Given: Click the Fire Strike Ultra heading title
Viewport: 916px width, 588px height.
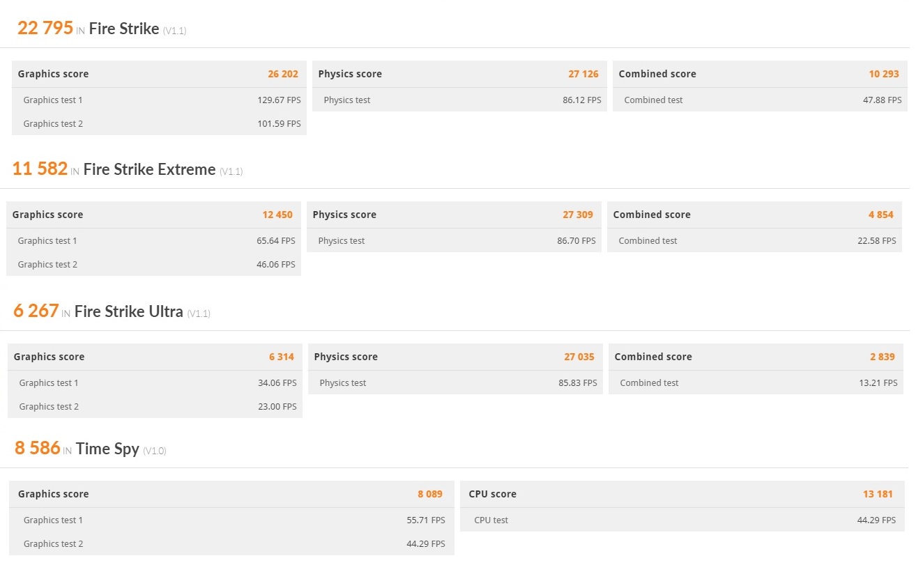Looking at the screenshot, I should [128, 311].
